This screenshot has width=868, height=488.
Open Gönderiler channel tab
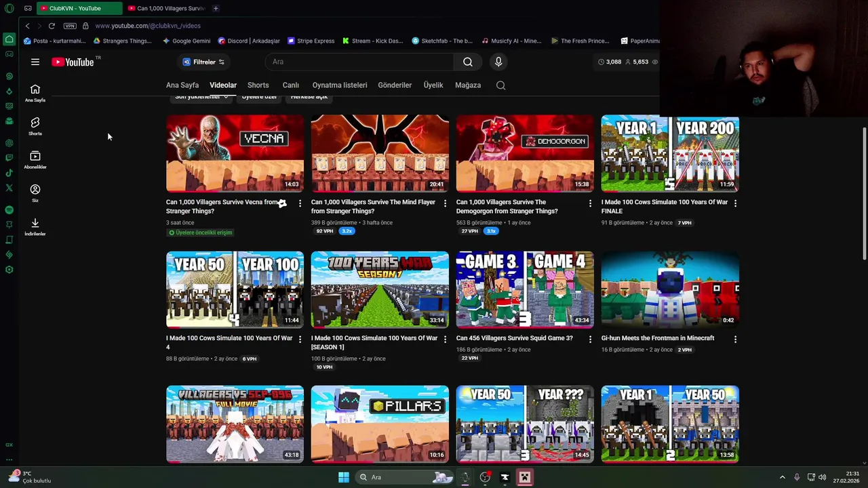pyautogui.click(x=395, y=85)
